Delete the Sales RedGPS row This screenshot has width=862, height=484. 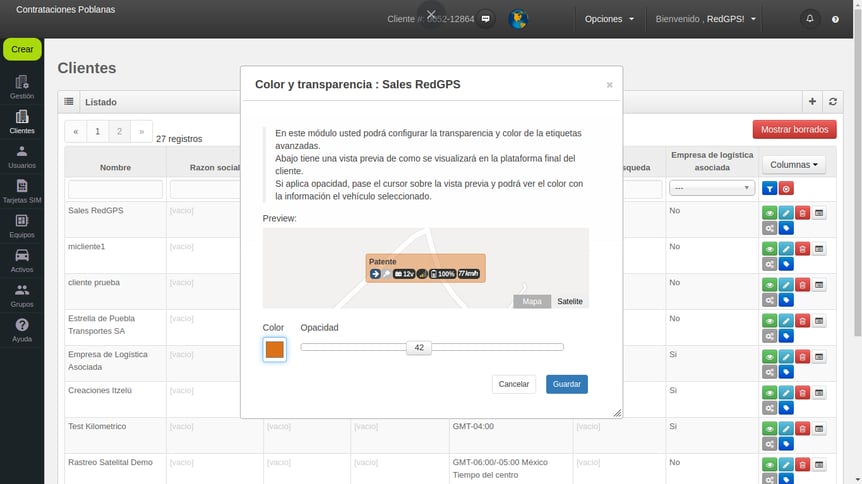(803, 213)
